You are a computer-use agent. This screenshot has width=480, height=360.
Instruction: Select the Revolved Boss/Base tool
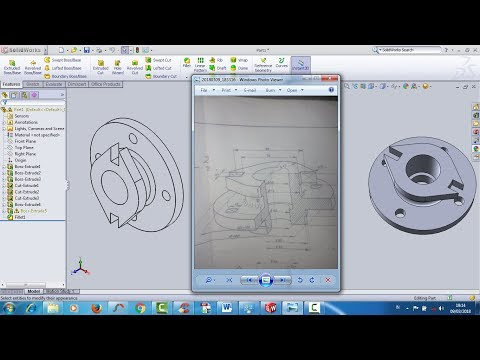click(33, 67)
